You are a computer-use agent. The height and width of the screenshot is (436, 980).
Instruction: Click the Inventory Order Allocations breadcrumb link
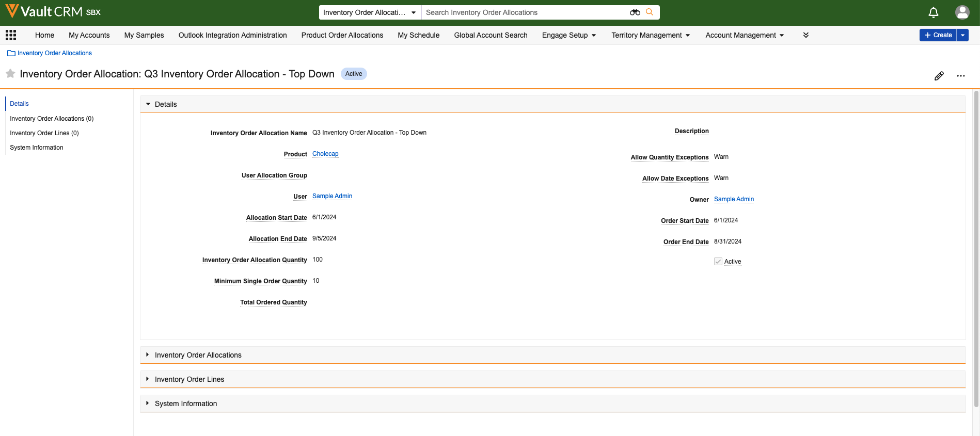54,53
